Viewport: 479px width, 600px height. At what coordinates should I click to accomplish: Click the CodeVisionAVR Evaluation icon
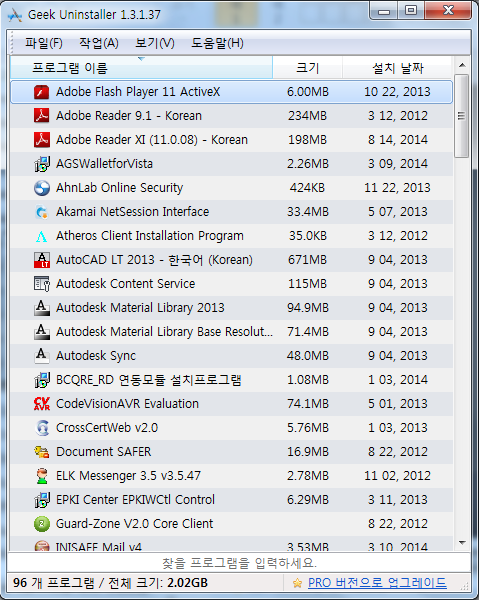(x=42, y=404)
